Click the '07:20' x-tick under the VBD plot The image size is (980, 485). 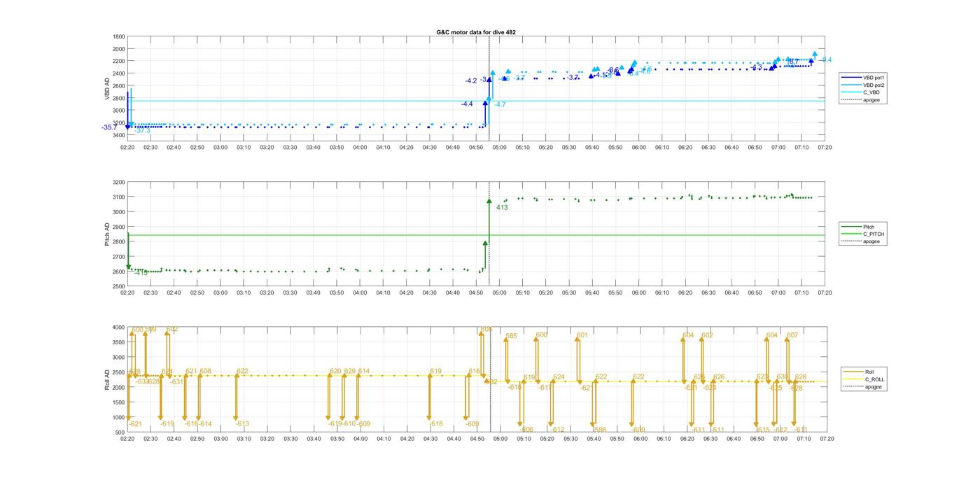825,147
